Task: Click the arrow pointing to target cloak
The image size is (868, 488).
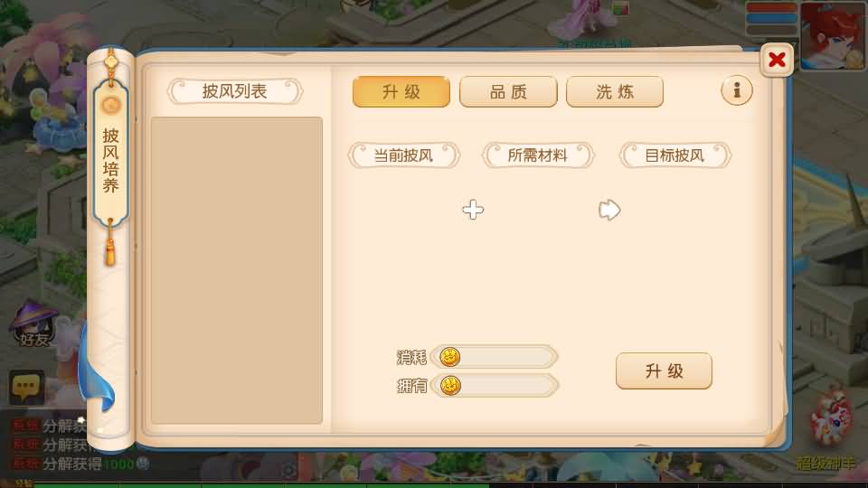Action: 609,210
